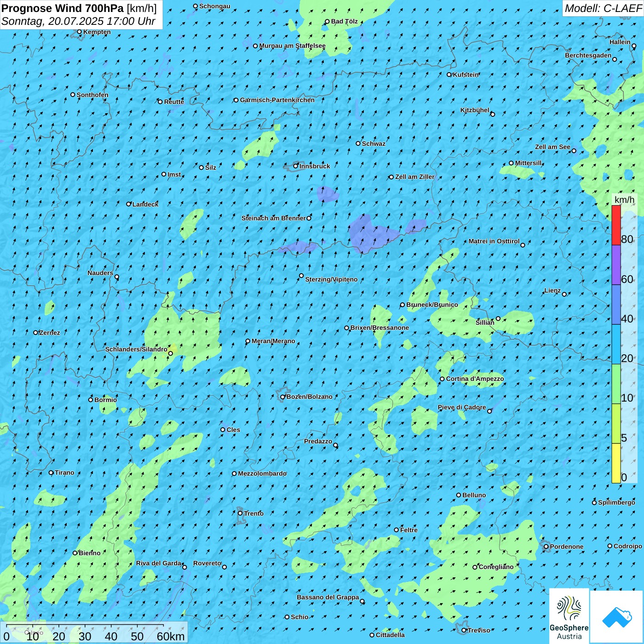Click the 'Kufstein' label

[466, 75]
